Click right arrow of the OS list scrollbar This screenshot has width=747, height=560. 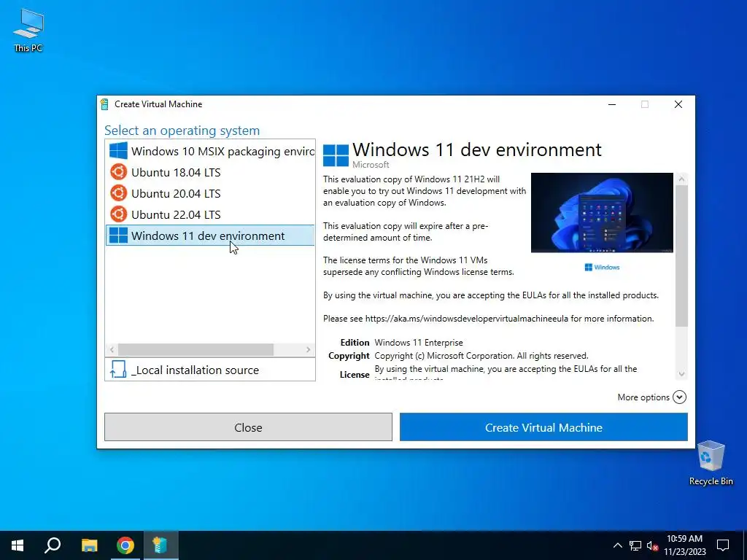pos(309,349)
